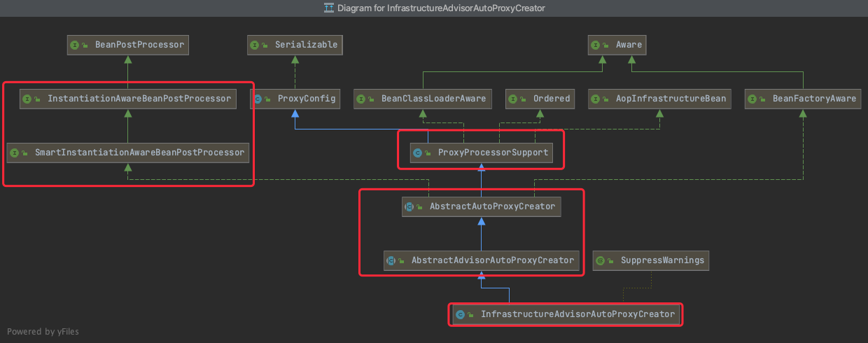Click the interface icon on the InstantiationAwareBeanPostProcessor node
This screenshot has height=343, width=868.
[x=27, y=99]
